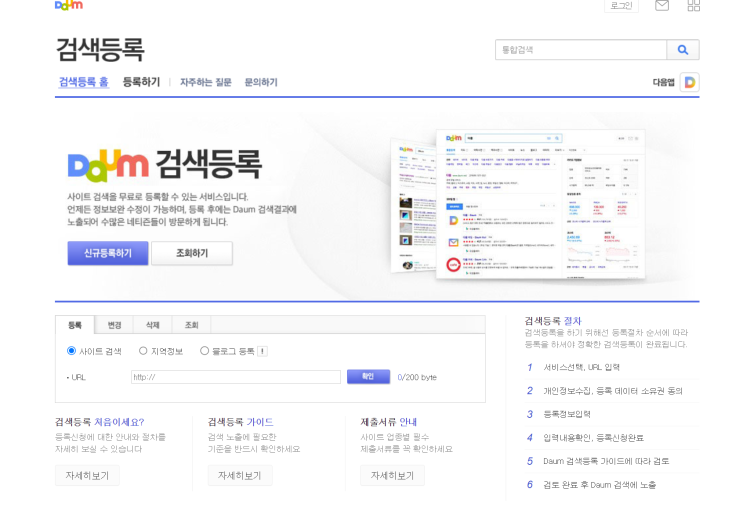Open the Daum app D icon
The image size is (743, 507).
click(x=690, y=82)
